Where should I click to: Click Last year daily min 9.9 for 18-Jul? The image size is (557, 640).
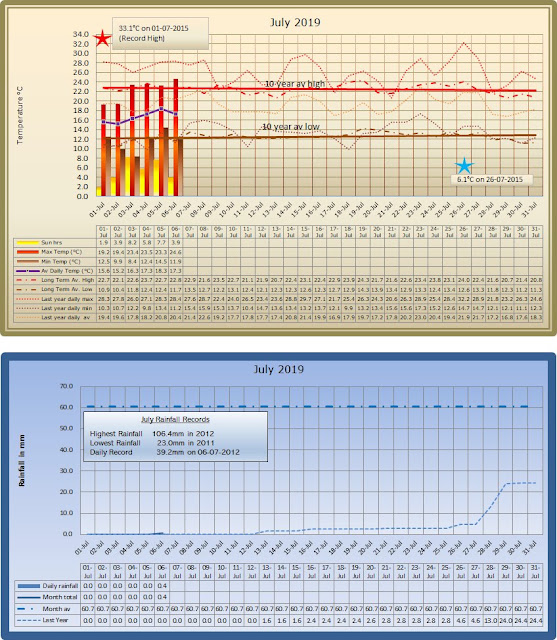click(x=348, y=308)
